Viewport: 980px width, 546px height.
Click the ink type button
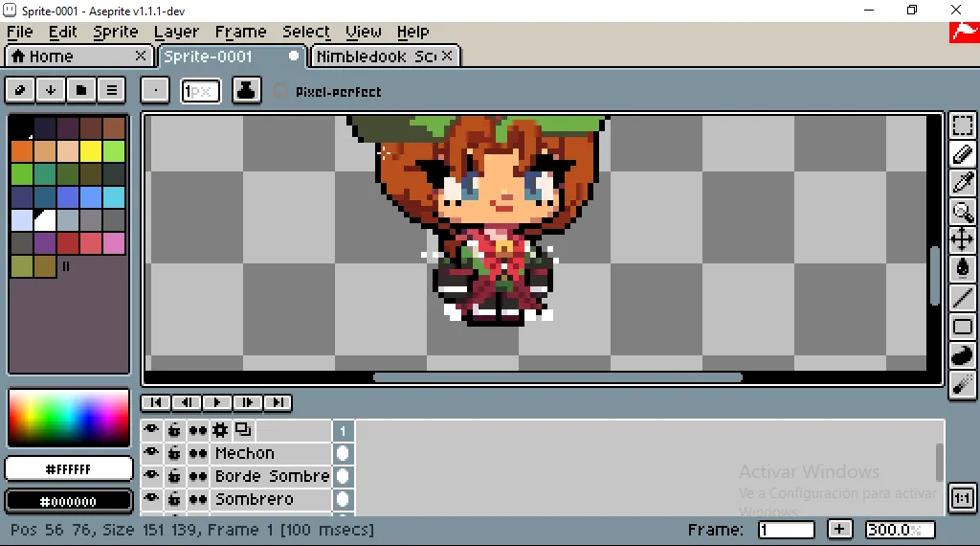(x=246, y=90)
